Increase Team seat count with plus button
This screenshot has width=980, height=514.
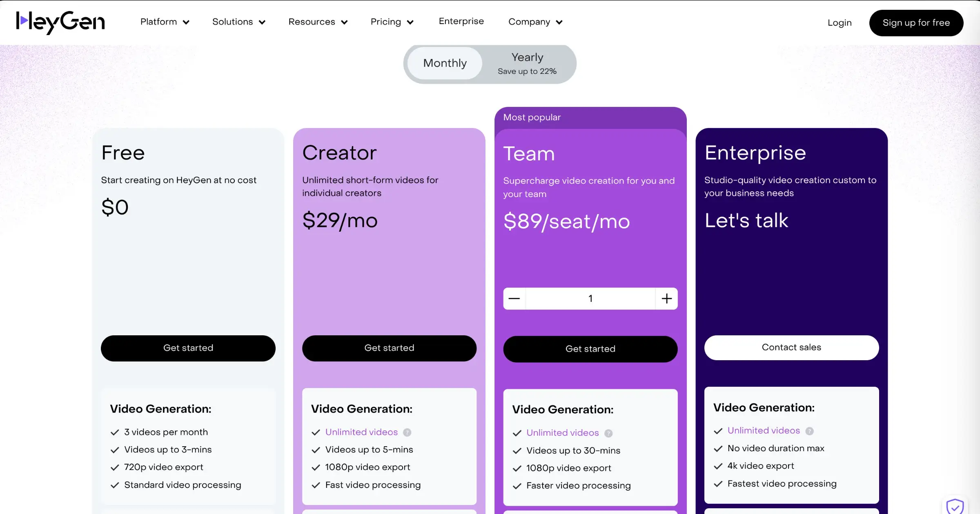(x=667, y=299)
